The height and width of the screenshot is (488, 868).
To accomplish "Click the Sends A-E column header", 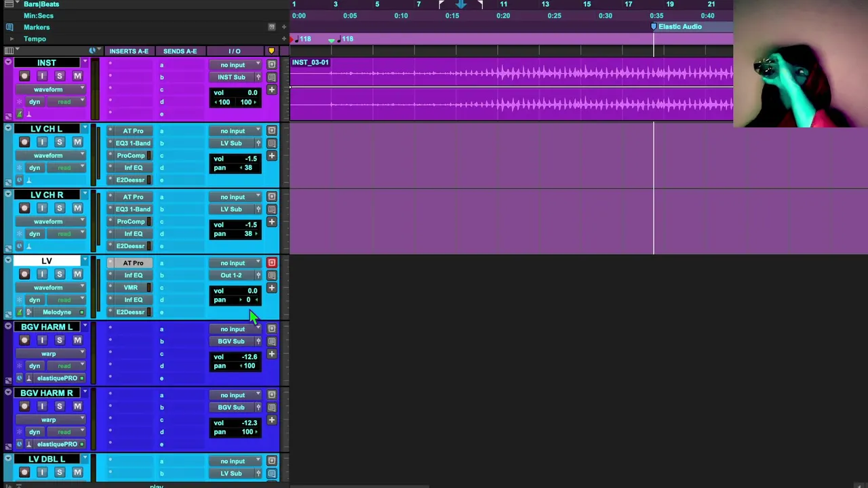I will [x=180, y=51].
